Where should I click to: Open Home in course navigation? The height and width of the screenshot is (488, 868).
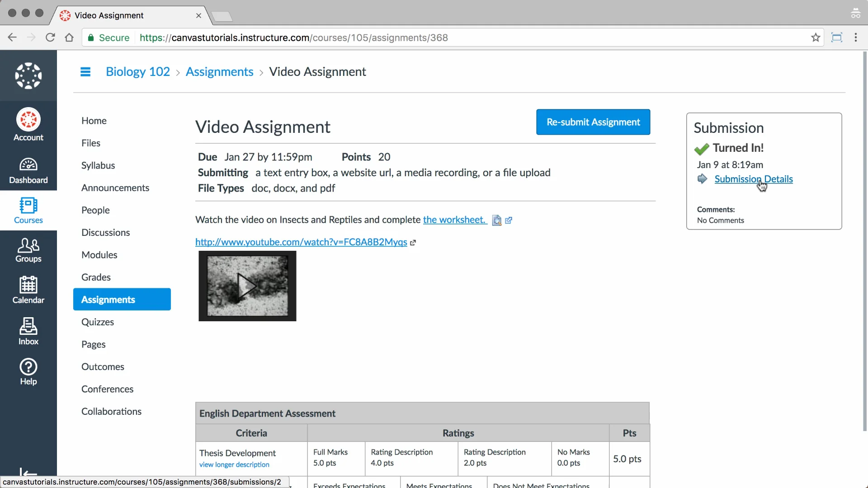pos(94,121)
